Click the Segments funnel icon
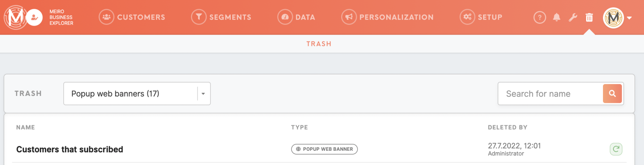Image resolution: width=644 pixels, height=165 pixels. pos(199,17)
